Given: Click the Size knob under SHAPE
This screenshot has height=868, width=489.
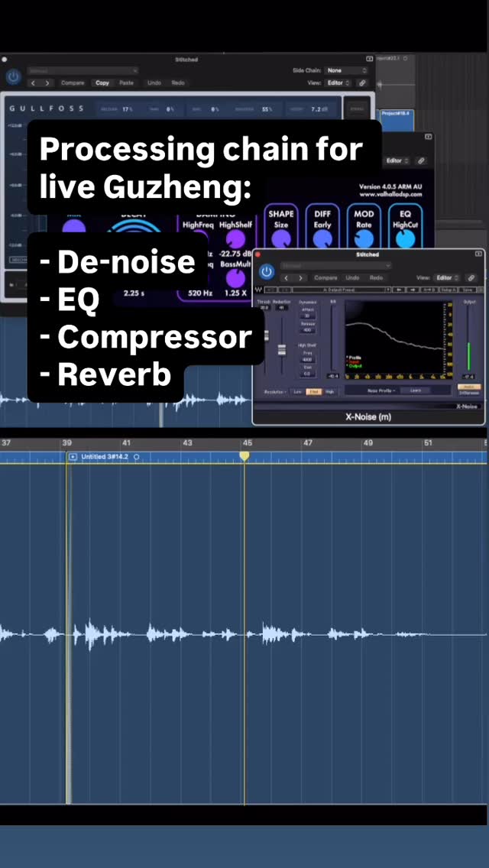Looking at the screenshot, I should pyautogui.click(x=281, y=238).
